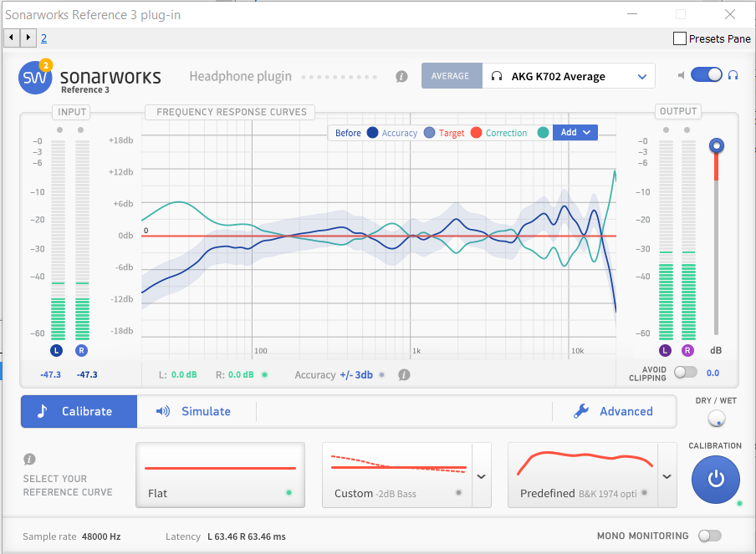Image resolution: width=756 pixels, height=554 pixels.
Task: Click the info icon beside Headphone plugin
Action: tap(401, 76)
